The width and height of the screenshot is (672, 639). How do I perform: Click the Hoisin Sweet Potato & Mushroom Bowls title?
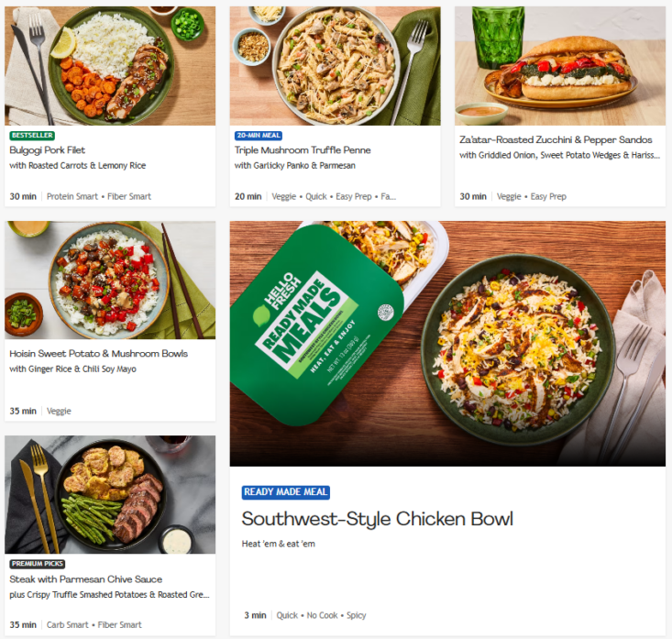(x=99, y=354)
